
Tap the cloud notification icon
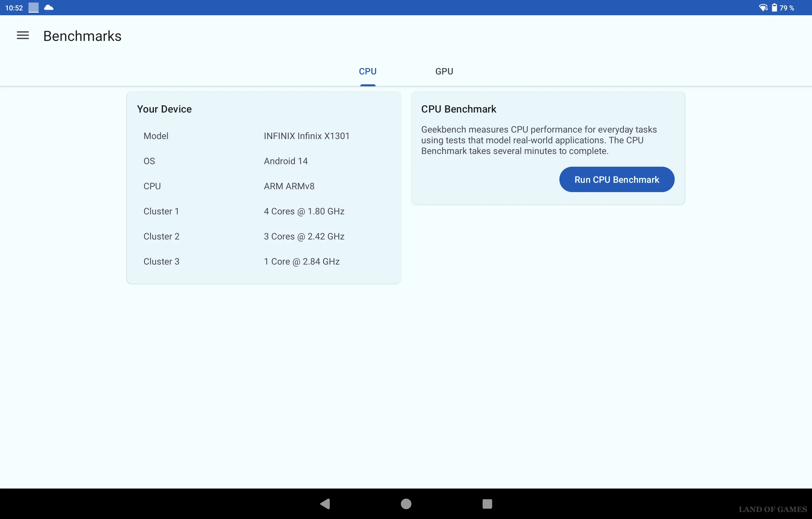[49, 7]
